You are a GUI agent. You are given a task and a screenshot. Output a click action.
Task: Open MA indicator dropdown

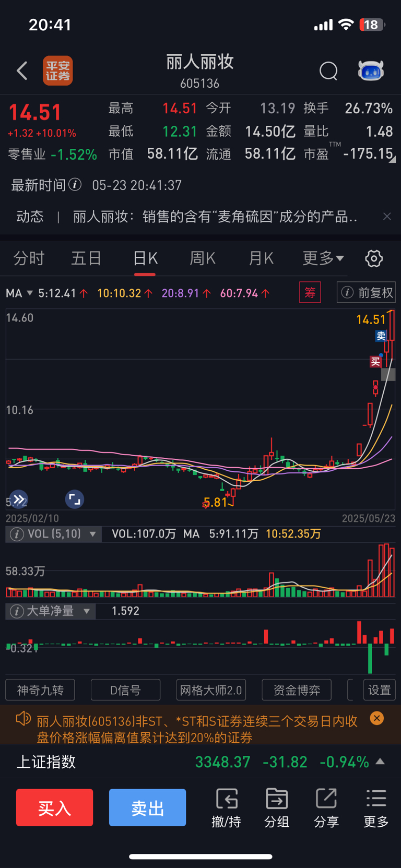coord(19,293)
